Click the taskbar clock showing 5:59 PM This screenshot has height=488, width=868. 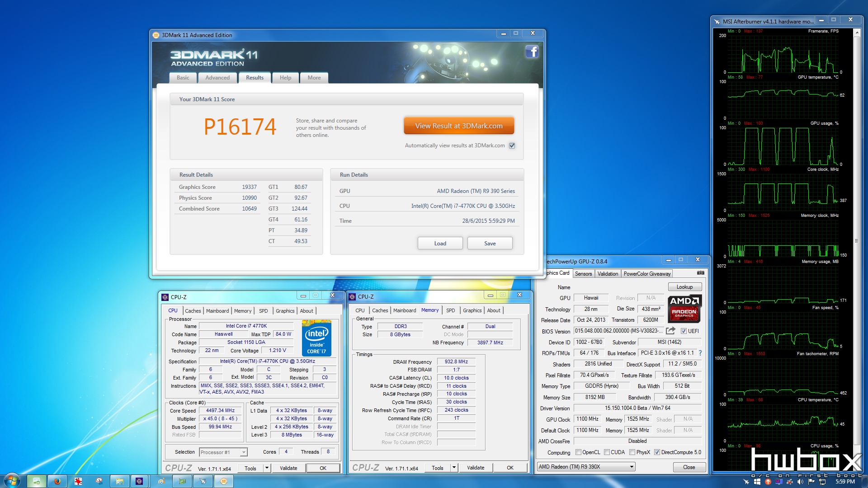pyautogui.click(x=845, y=482)
